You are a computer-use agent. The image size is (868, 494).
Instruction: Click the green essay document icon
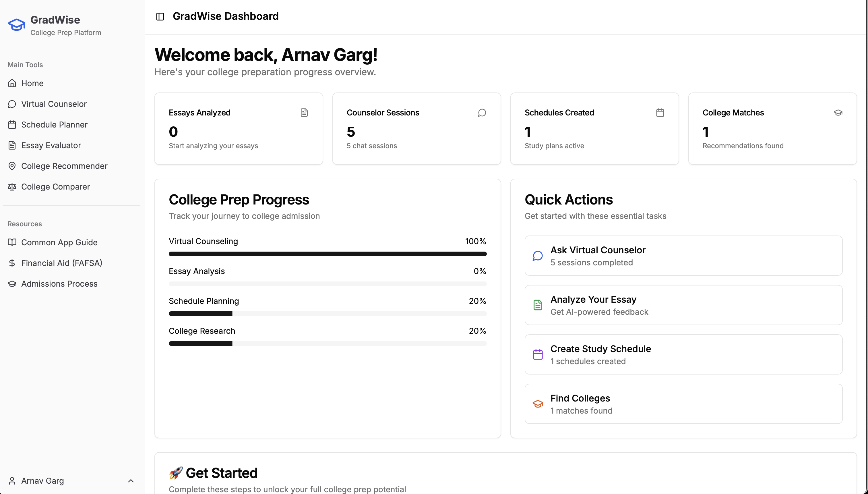(x=538, y=305)
